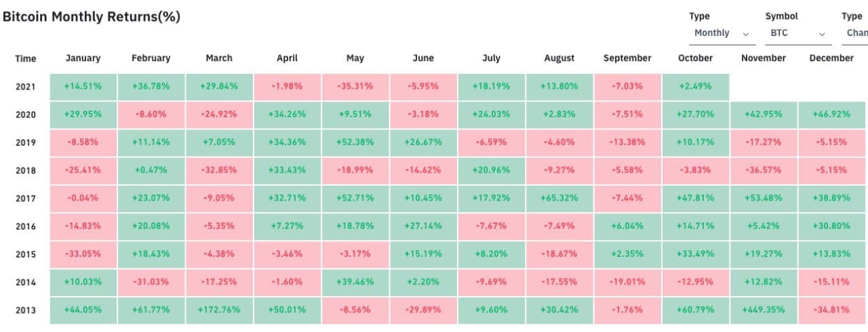Click the Bitcoin Monthly Returns(%) title
Image resolution: width=868 pixels, height=332 pixels.
[92, 17]
